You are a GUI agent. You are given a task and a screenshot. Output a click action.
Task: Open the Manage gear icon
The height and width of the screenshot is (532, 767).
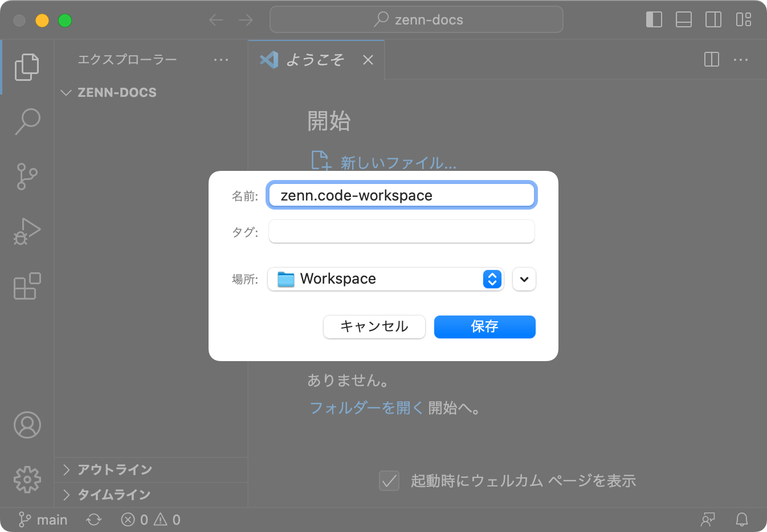tap(27, 480)
